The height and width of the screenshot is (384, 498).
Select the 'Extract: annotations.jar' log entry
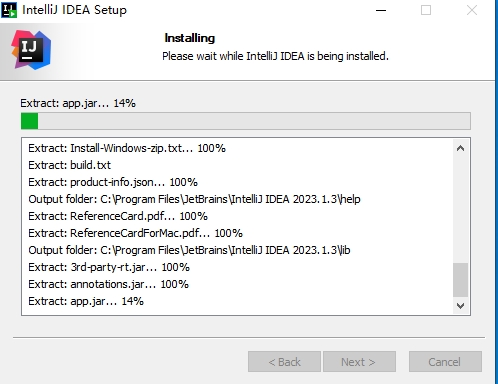point(108,284)
